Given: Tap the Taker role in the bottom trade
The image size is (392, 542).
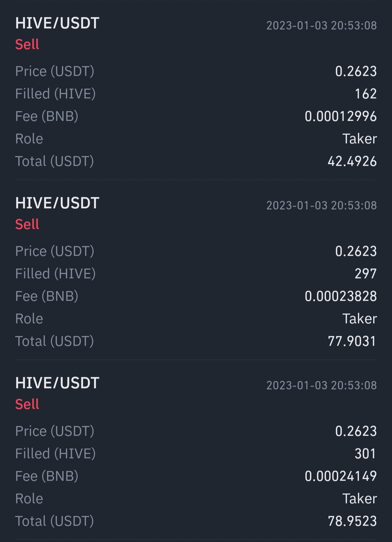Looking at the screenshot, I should pyautogui.click(x=359, y=499).
